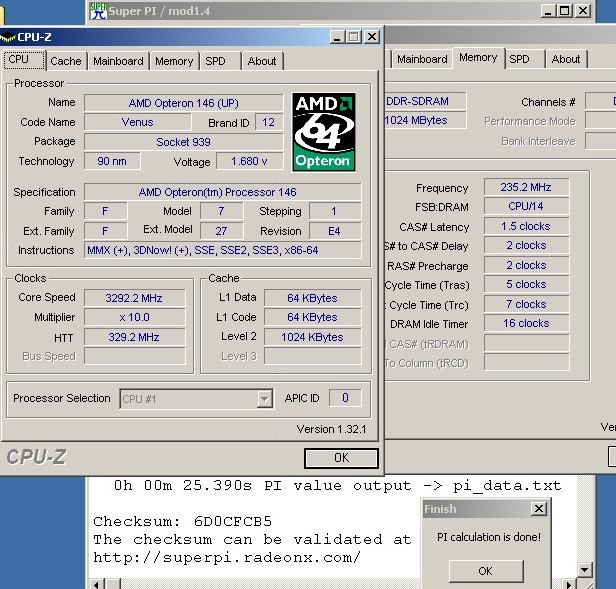This screenshot has height=589, width=616.
Task: Click the L1 Data value '64 KBytes'
Action: pyautogui.click(x=312, y=298)
